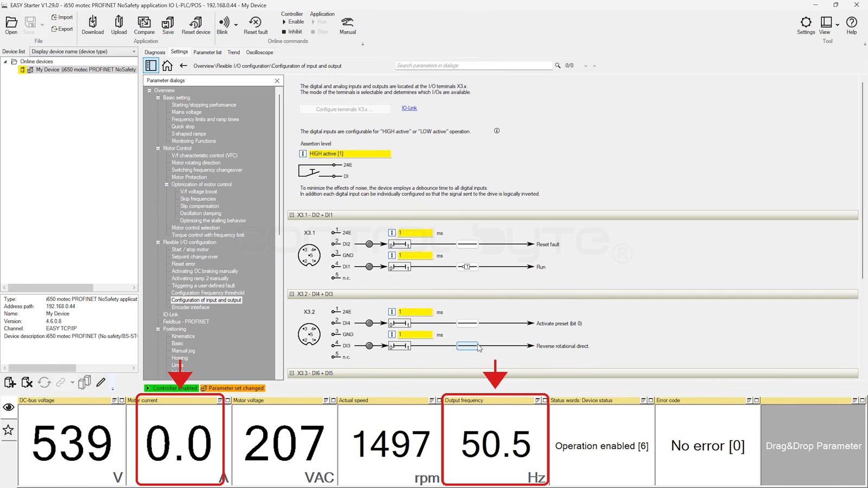
Task: Click the Import button in File group
Action: coord(62,17)
